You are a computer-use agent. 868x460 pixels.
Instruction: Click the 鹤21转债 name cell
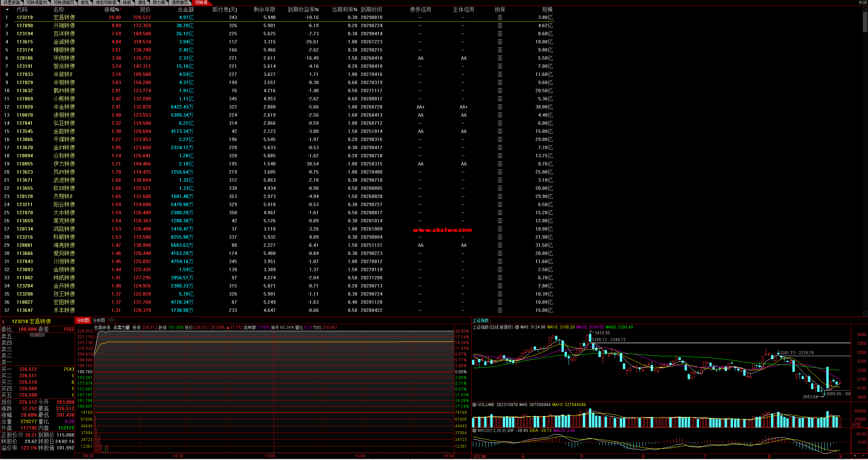point(64,91)
